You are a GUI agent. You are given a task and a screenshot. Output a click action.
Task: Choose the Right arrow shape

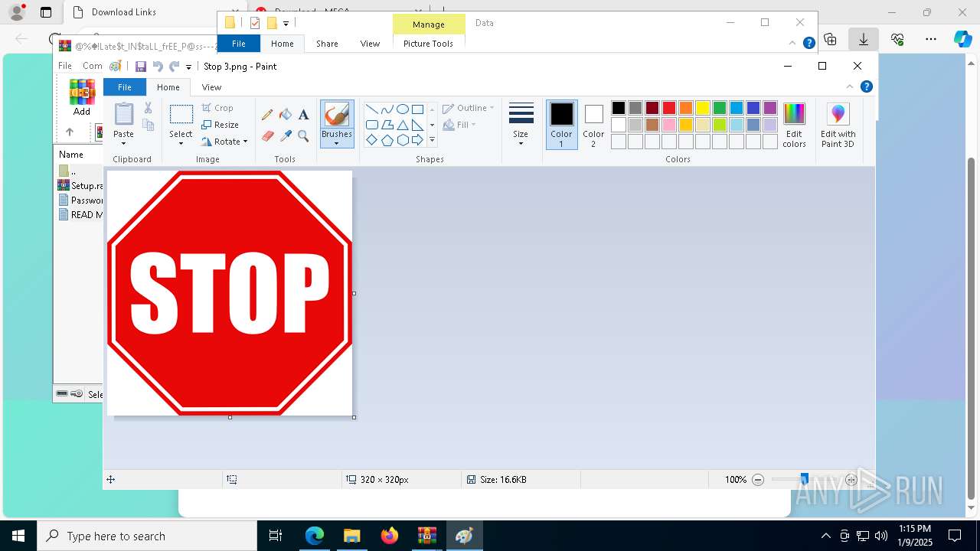pyautogui.click(x=417, y=140)
